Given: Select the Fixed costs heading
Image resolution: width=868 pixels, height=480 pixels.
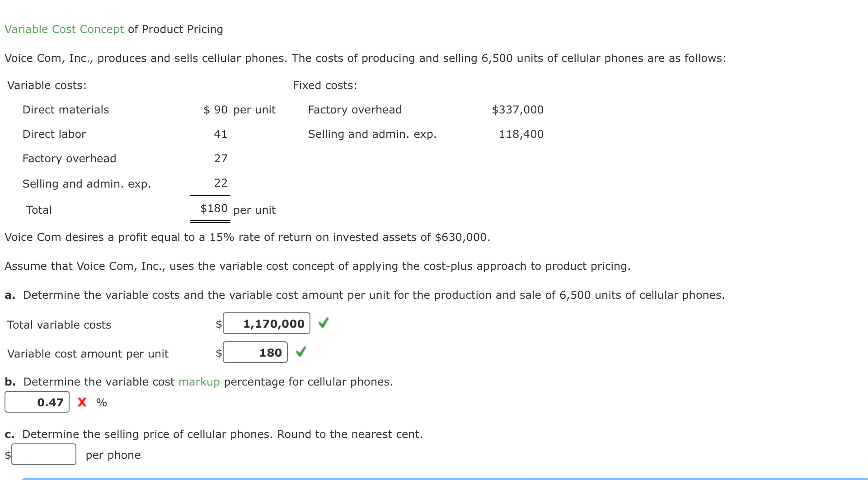Looking at the screenshot, I should click(324, 85).
